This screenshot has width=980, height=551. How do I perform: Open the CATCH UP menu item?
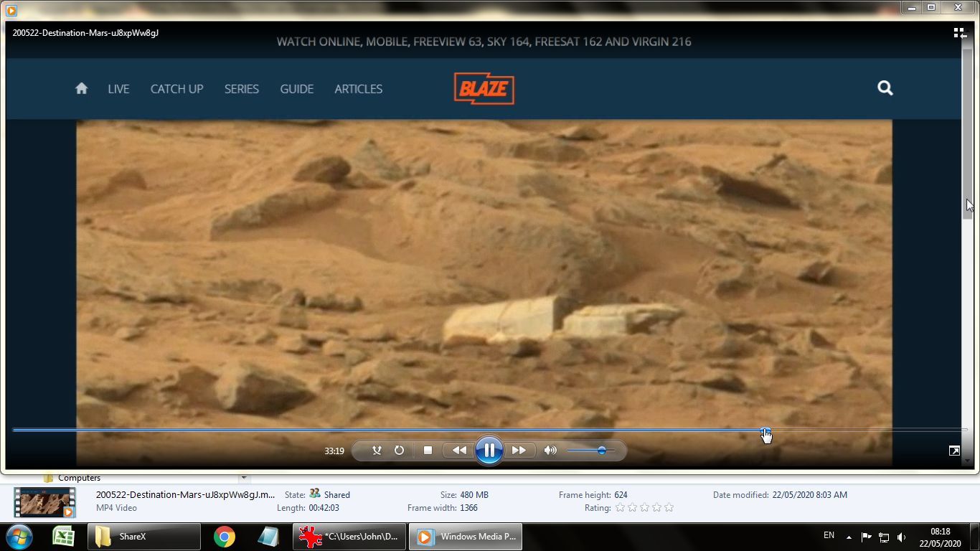pos(176,89)
